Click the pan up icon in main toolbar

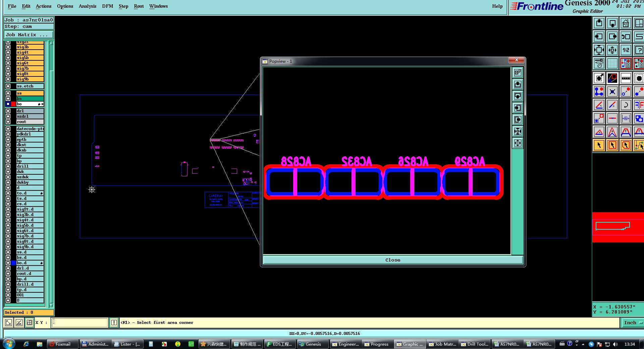click(x=599, y=23)
